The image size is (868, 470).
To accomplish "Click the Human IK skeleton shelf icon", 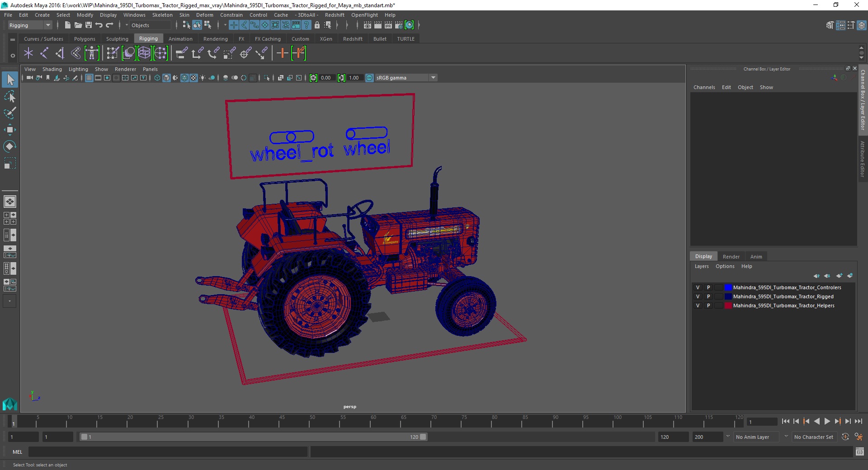I will coord(92,53).
